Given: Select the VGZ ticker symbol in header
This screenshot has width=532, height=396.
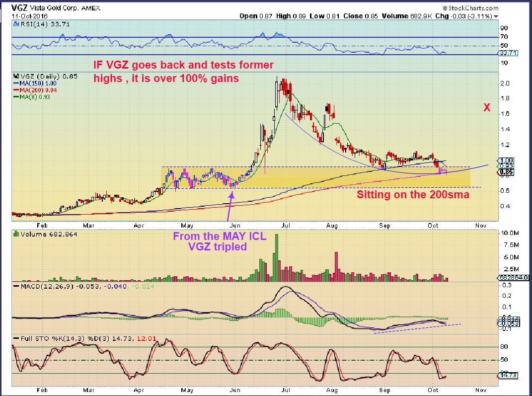Looking at the screenshot, I should coord(19,7).
